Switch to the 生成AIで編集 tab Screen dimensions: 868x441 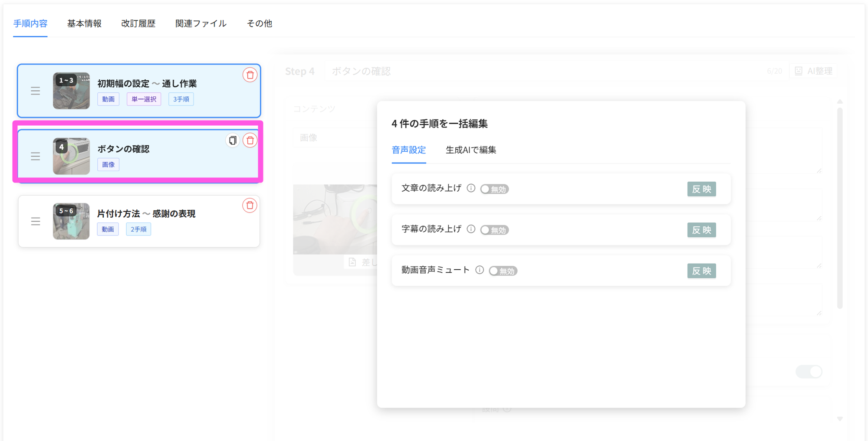click(470, 150)
